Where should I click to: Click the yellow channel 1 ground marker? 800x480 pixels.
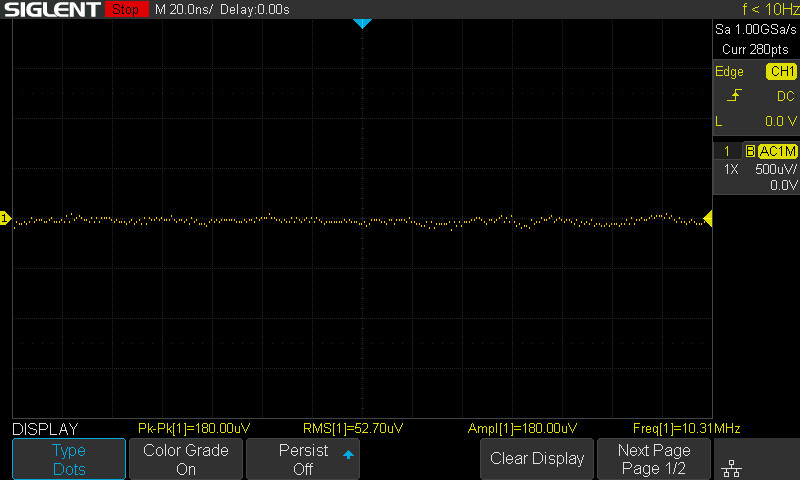(x=5, y=219)
